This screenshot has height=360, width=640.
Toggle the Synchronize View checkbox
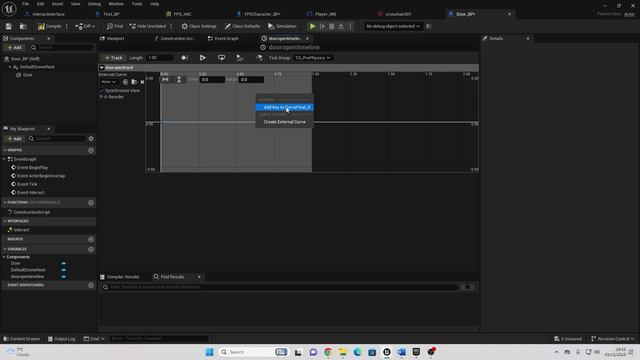tap(102, 91)
